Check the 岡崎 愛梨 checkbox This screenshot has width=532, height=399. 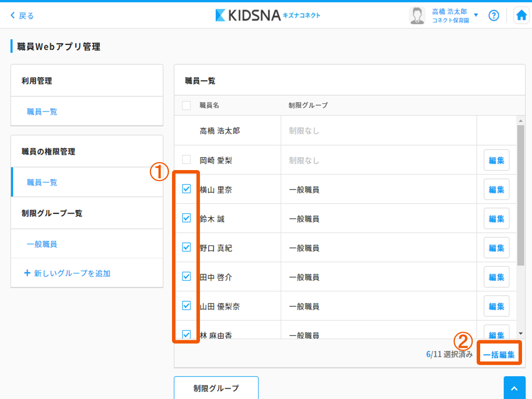tap(186, 160)
